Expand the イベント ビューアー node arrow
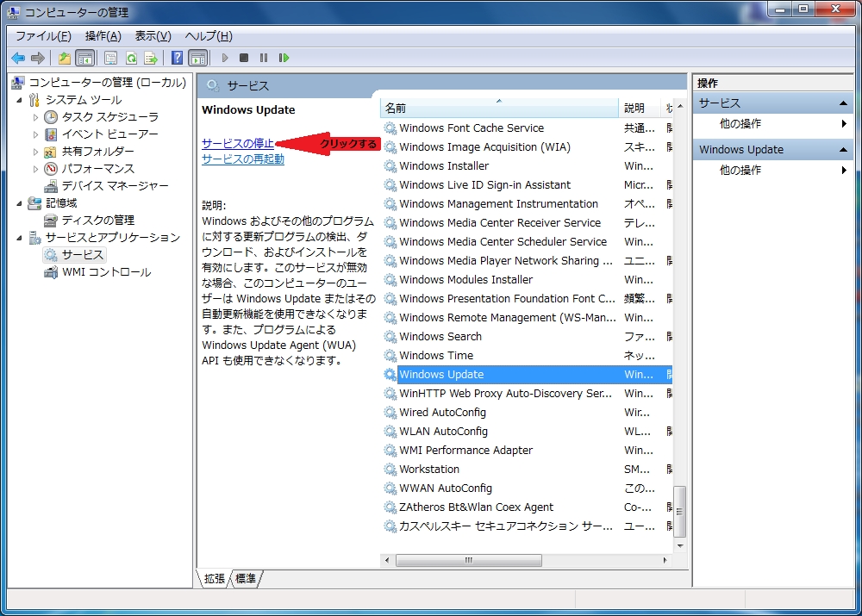The height and width of the screenshot is (616, 862). 35,134
